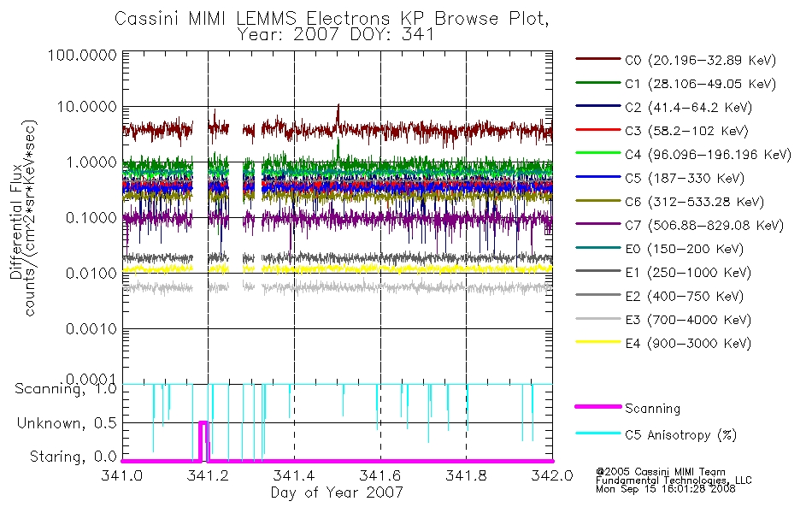812x513 pixels.
Task: Click the cyan C5 Anisotropy legend line
Action: (597, 433)
